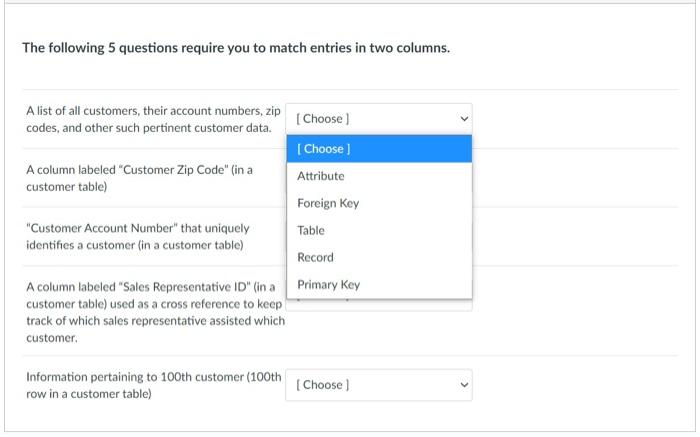Click the [ Choose ] label inside the top dropdown
This screenshot has height=437, width=700.
pyautogui.click(x=323, y=119)
